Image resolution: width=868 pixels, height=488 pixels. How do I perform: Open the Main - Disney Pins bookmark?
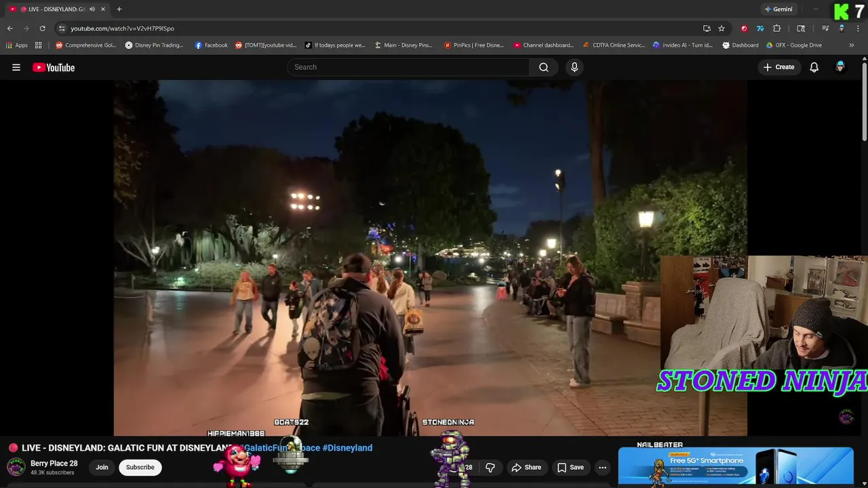point(403,45)
